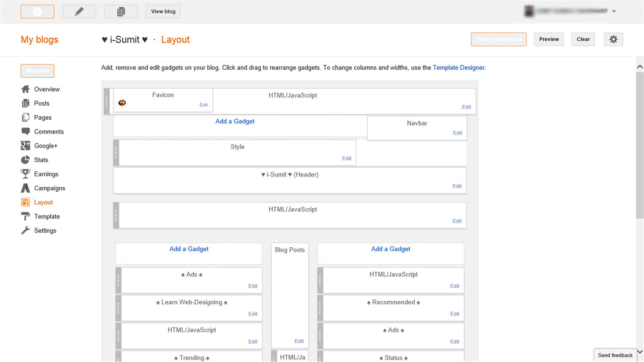Click the pencil new post icon
The height and width of the screenshot is (362, 644).
pos(79,12)
